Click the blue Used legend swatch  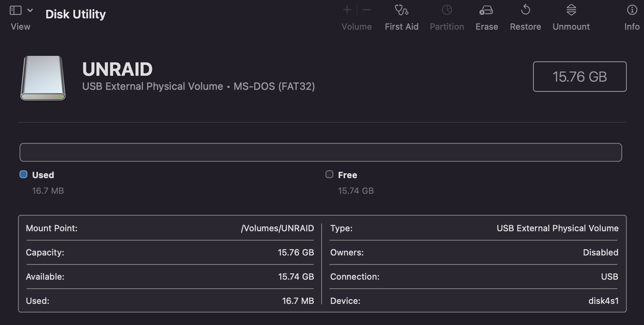click(24, 175)
